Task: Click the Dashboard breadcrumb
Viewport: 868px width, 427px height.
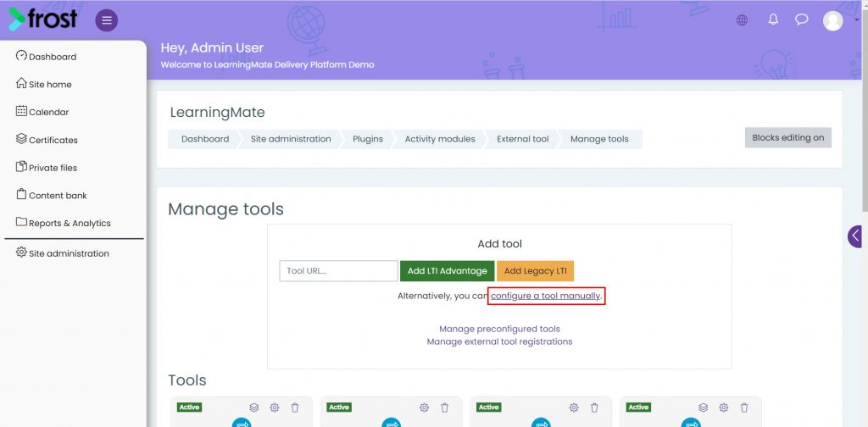Action: click(205, 139)
